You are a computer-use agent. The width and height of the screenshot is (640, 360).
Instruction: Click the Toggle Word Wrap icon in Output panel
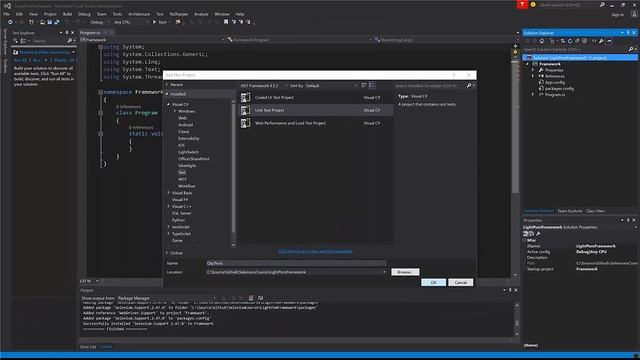[260, 298]
